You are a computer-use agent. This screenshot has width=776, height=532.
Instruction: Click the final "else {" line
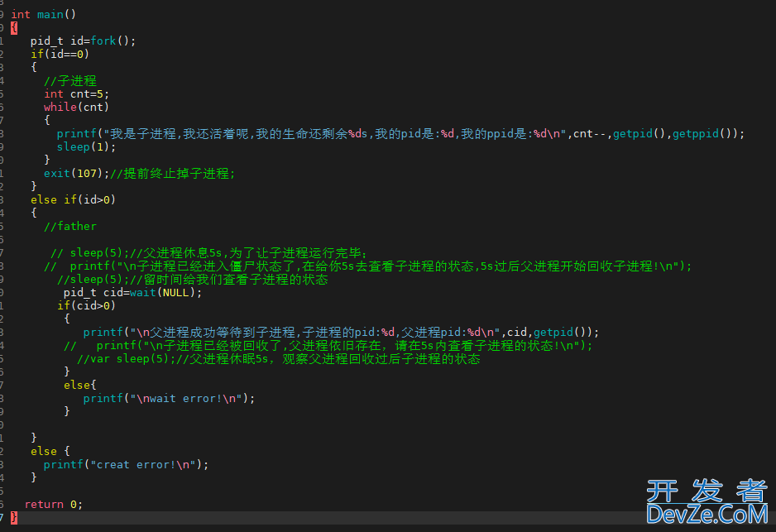50,452
